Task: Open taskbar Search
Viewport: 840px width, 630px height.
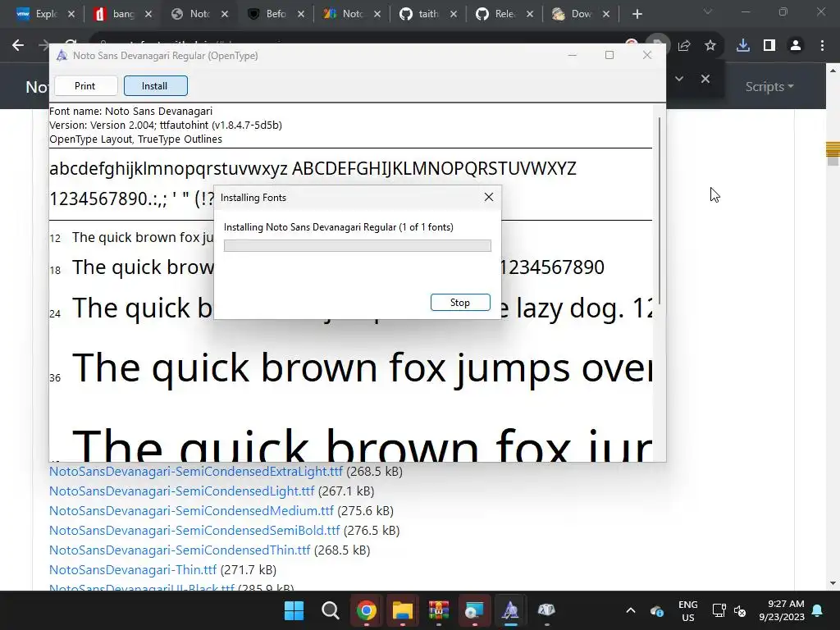Action: tap(330, 610)
